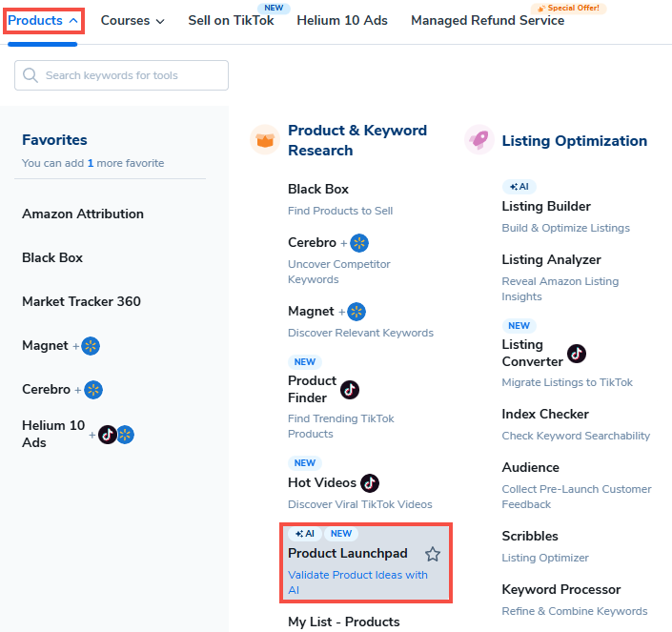Open Black Box in Product Research column
672x632 pixels.
[x=318, y=189]
